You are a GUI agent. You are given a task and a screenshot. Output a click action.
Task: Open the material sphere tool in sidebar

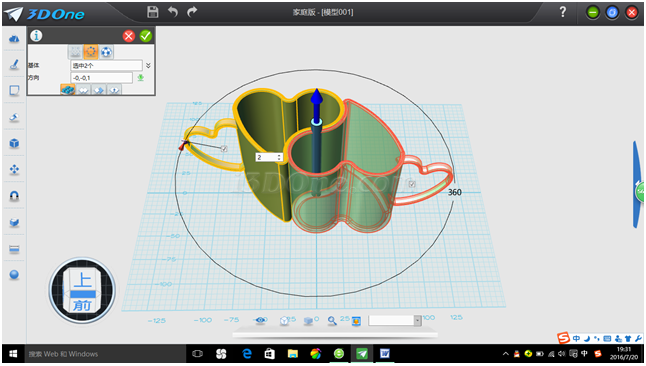14,274
